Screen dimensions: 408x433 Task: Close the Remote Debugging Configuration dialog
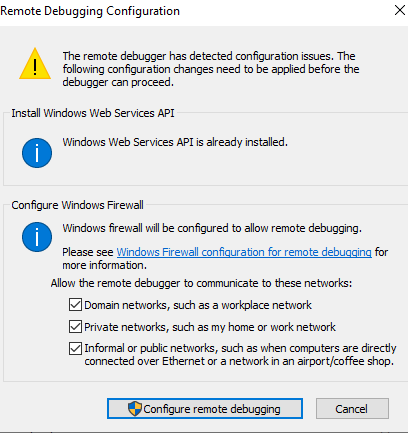[x=400, y=10]
